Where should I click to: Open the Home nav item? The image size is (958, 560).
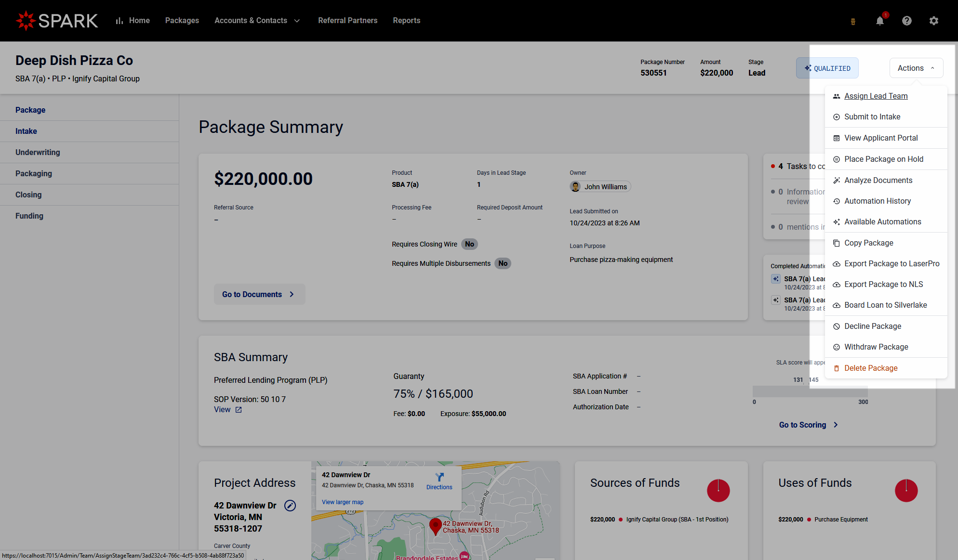pos(133,21)
